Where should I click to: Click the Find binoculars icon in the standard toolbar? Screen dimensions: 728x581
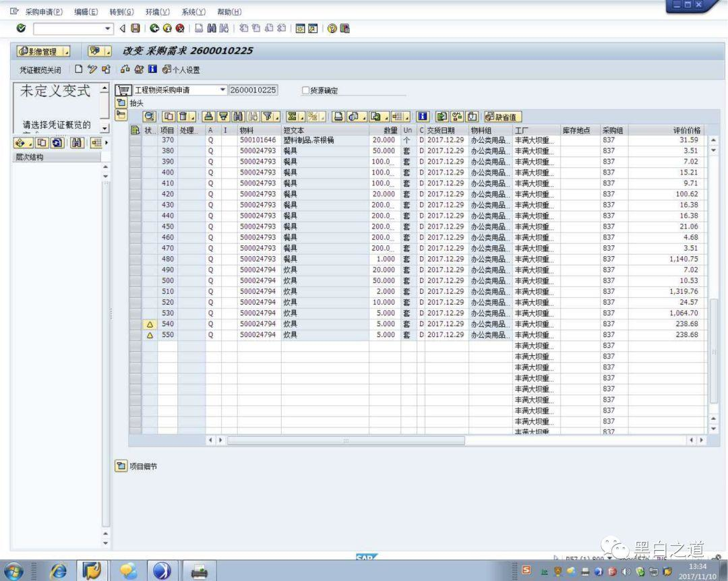click(x=212, y=28)
